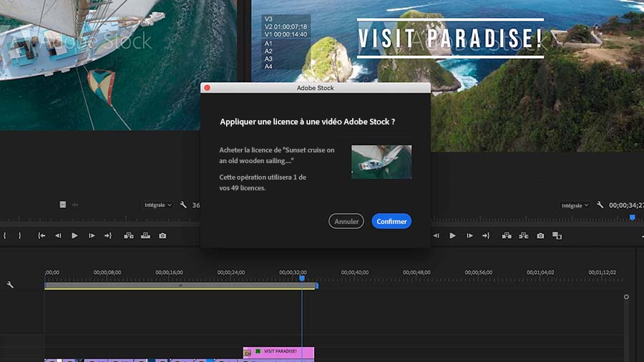
Task: Click the VISIT PARADISE! title in Program monitor
Action: tap(451, 38)
